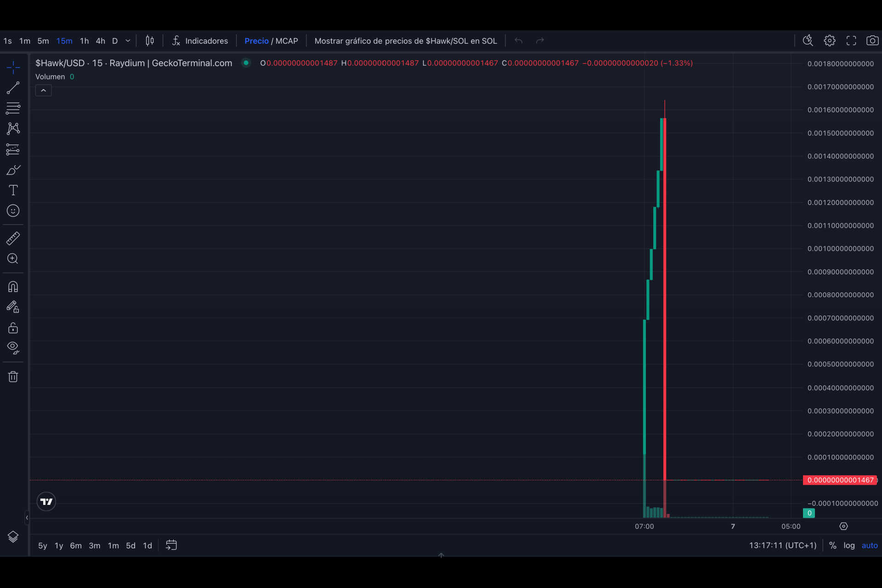The image size is (882, 588).
Task: Collapse the indicator legend chevron
Action: tap(43, 90)
